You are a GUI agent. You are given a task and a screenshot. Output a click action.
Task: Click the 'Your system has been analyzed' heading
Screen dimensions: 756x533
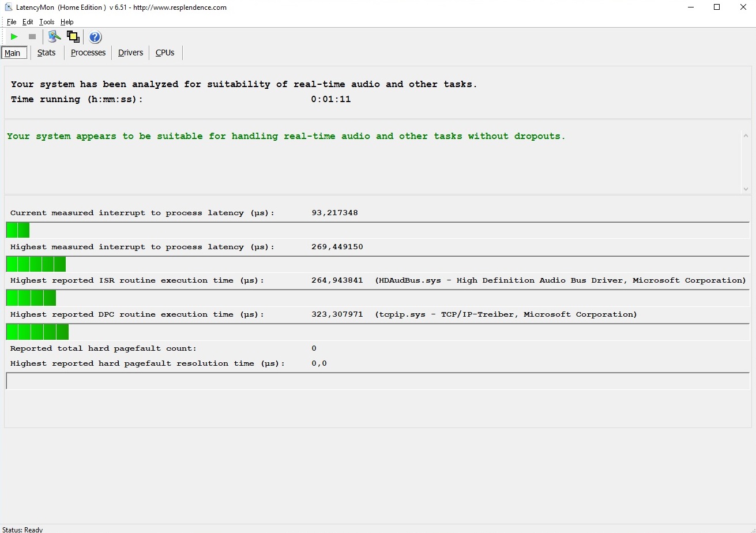(245, 84)
